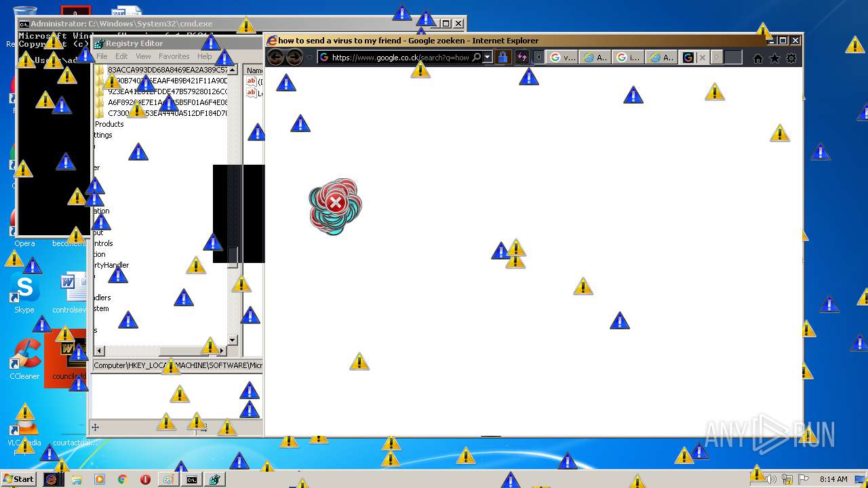Screen dimensions: 868x488
Task: Open the Favorites menu in Registry Editor
Action: click(174, 56)
